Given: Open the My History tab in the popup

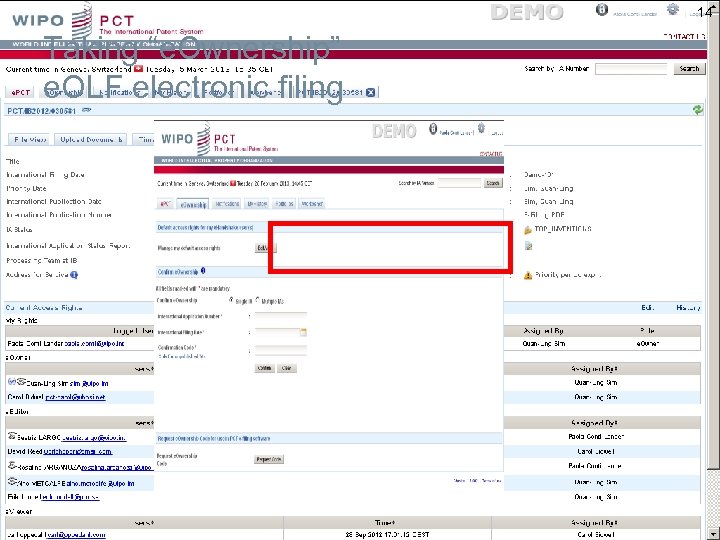Looking at the screenshot, I should 257,204.
